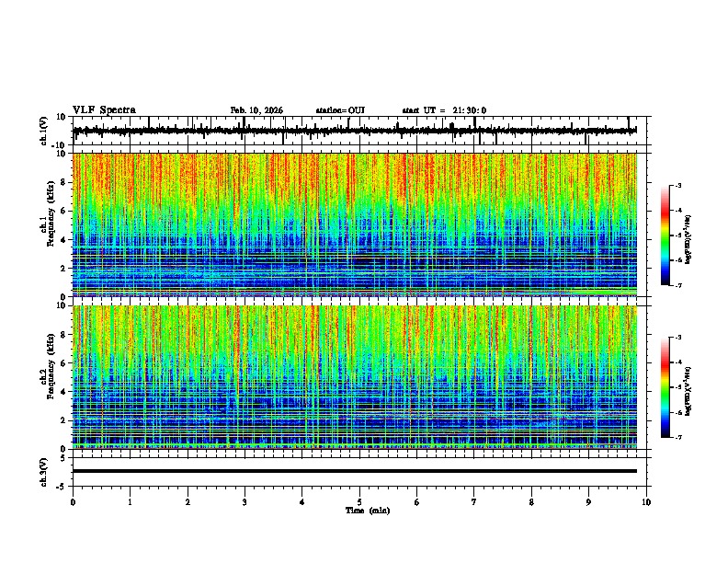The height and width of the screenshot is (563, 728).
Task: Click the '-4' label on ch.2 color bar
Action: (677, 362)
